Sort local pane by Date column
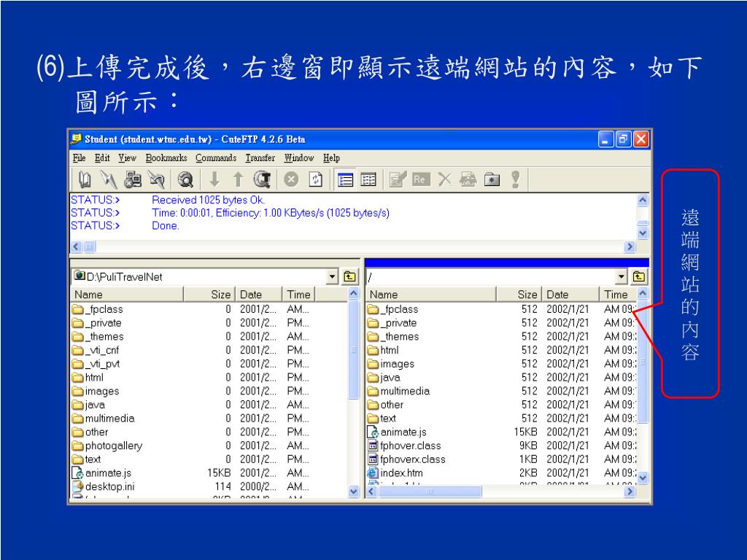This screenshot has height=560, width=747. click(x=259, y=295)
